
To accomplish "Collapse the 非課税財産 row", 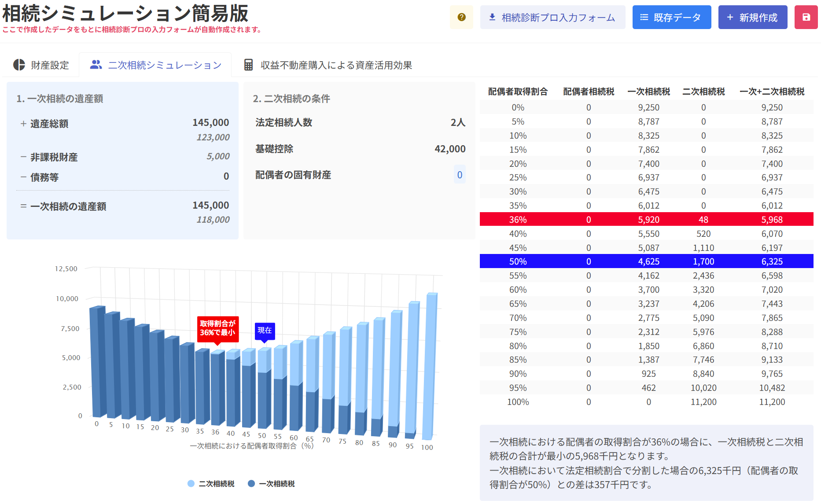I will pos(23,157).
